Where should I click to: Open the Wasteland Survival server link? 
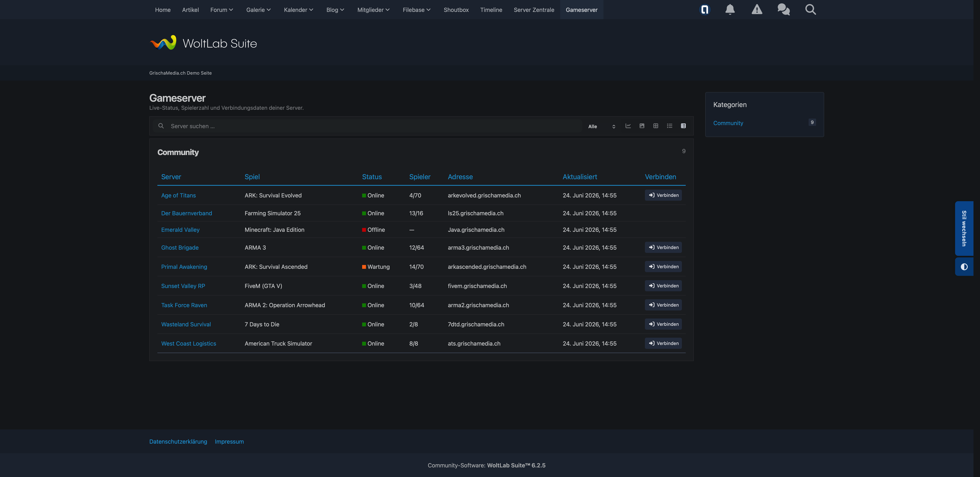point(186,324)
